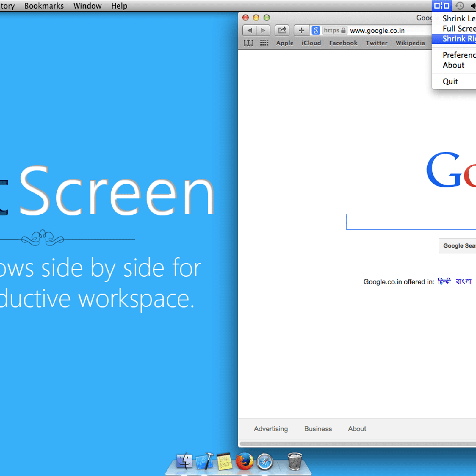The image size is (476, 476).
Task: Minimize the Safari window
Action: pos(256,18)
